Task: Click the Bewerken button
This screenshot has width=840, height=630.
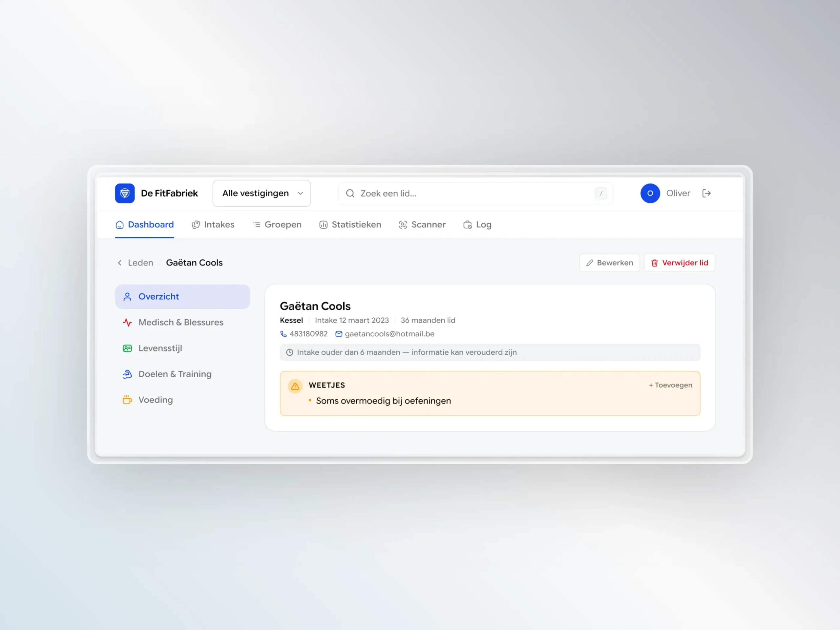Action: pyautogui.click(x=610, y=263)
